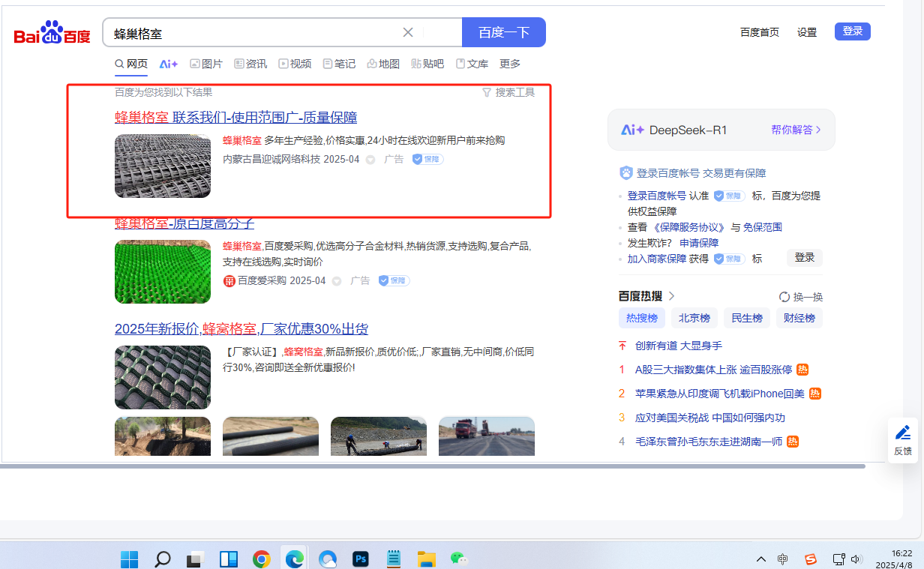The width and height of the screenshot is (924, 569).
Task: Click the 热 tag after A股三大指数集体上涨
Action: [x=802, y=370]
